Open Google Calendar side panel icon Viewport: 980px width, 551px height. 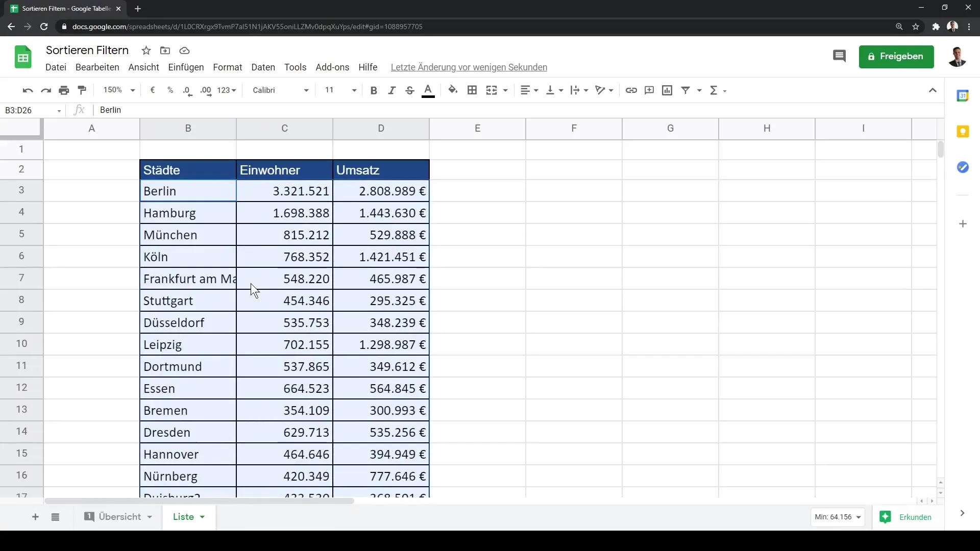(x=963, y=95)
